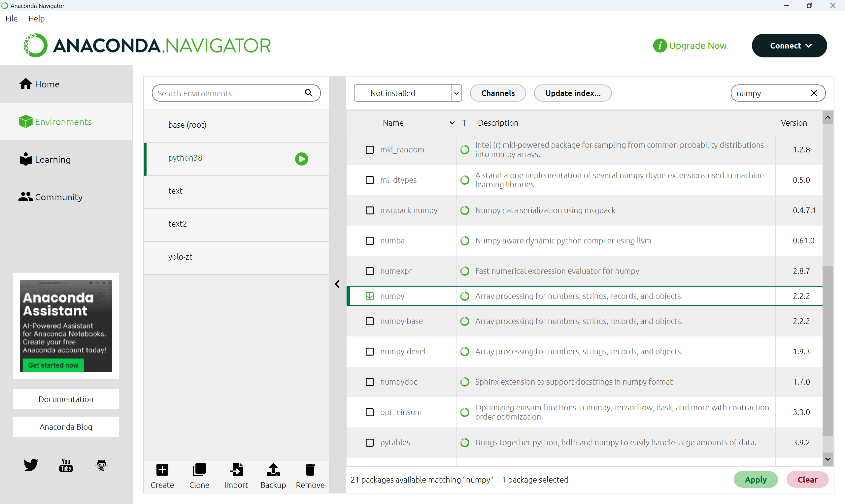Screen dimensions: 845x504
Task: Open the Documentation link button
Action: tap(66, 399)
